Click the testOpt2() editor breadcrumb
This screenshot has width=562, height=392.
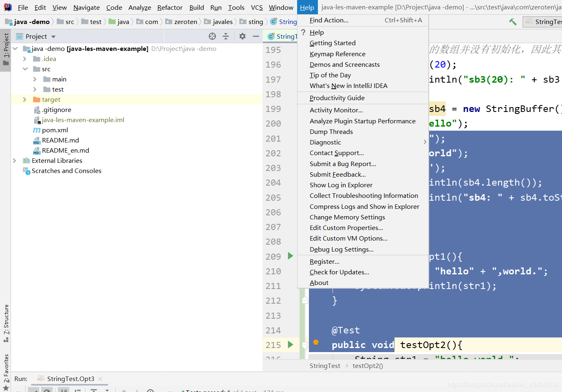[x=368, y=366]
